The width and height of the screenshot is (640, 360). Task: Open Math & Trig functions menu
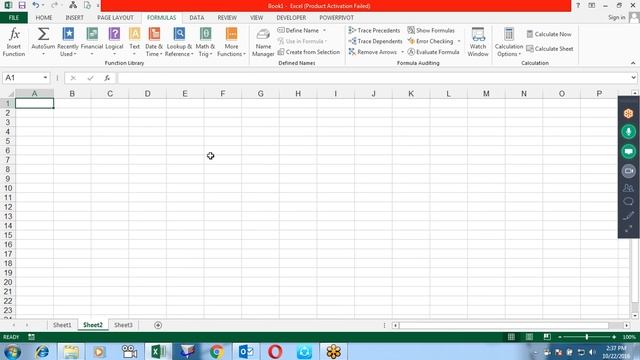coord(205,42)
